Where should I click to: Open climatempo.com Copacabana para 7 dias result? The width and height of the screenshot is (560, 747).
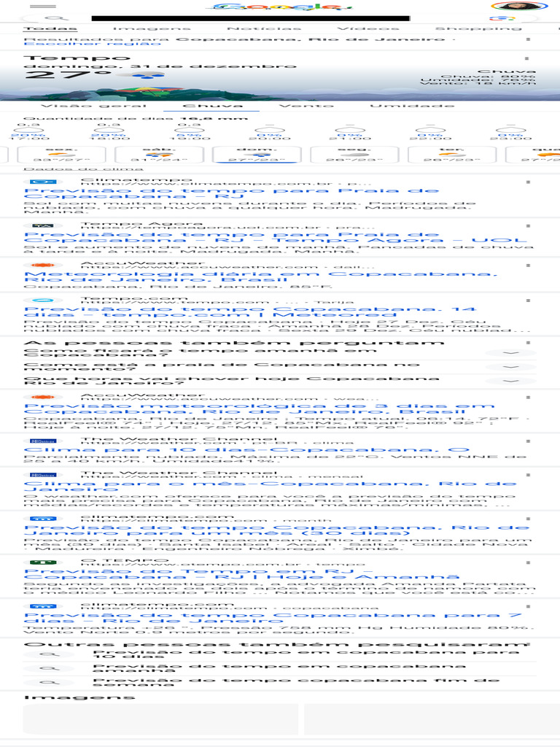tap(273, 618)
